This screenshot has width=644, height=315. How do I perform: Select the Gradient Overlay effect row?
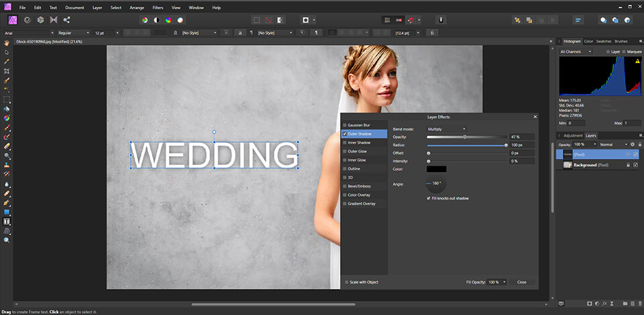click(364, 204)
